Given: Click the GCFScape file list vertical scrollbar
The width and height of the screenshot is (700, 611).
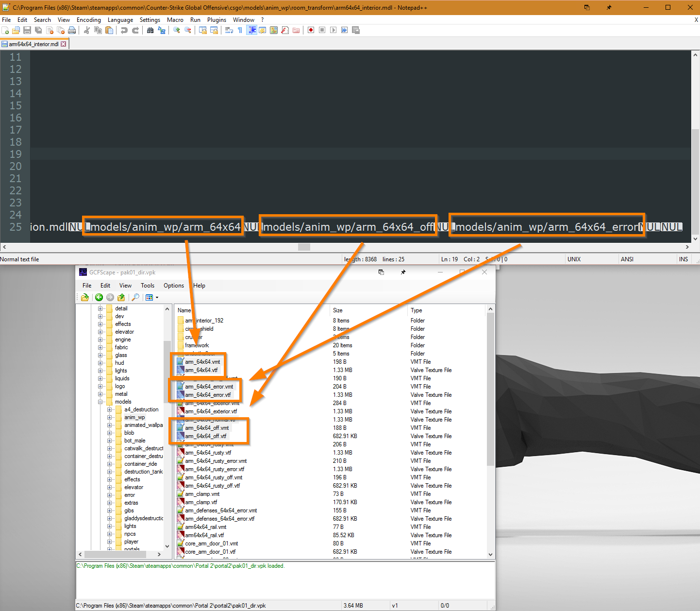Looking at the screenshot, I should click(x=490, y=389).
